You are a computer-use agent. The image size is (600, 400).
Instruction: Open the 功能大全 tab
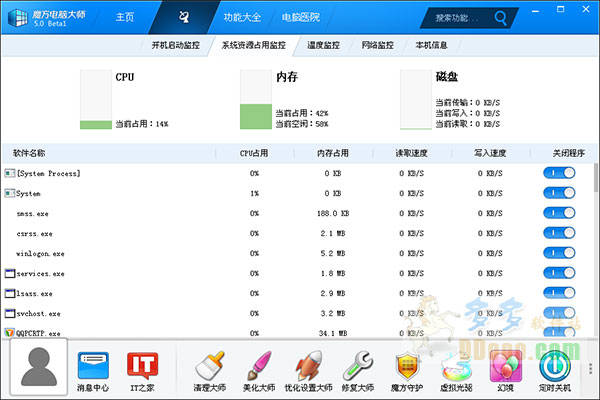pos(242,17)
